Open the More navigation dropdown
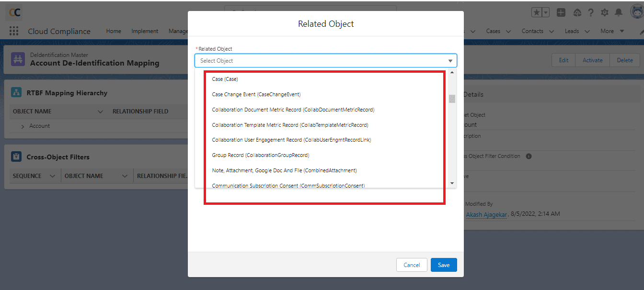This screenshot has height=290, width=644. point(612,31)
